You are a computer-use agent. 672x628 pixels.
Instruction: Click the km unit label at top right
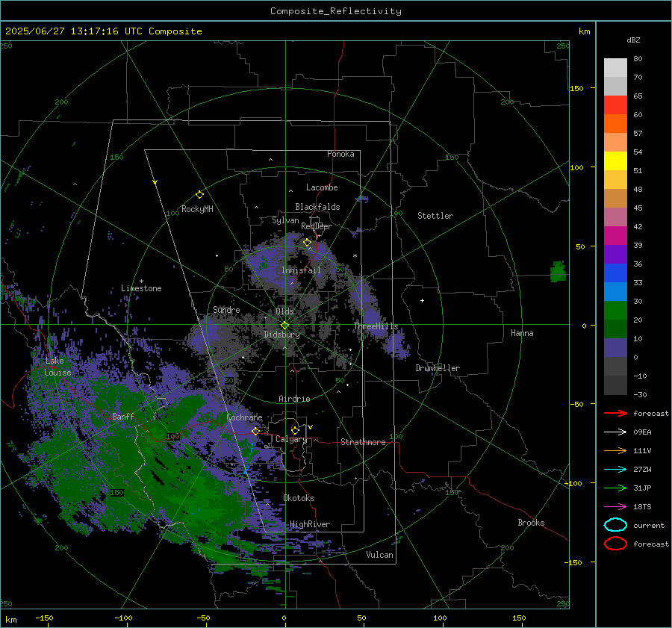(x=584, y=31)
